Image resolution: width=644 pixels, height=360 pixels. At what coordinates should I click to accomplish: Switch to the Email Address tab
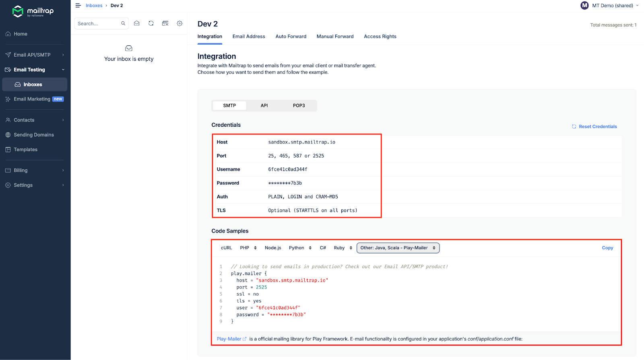click(249, 37)
